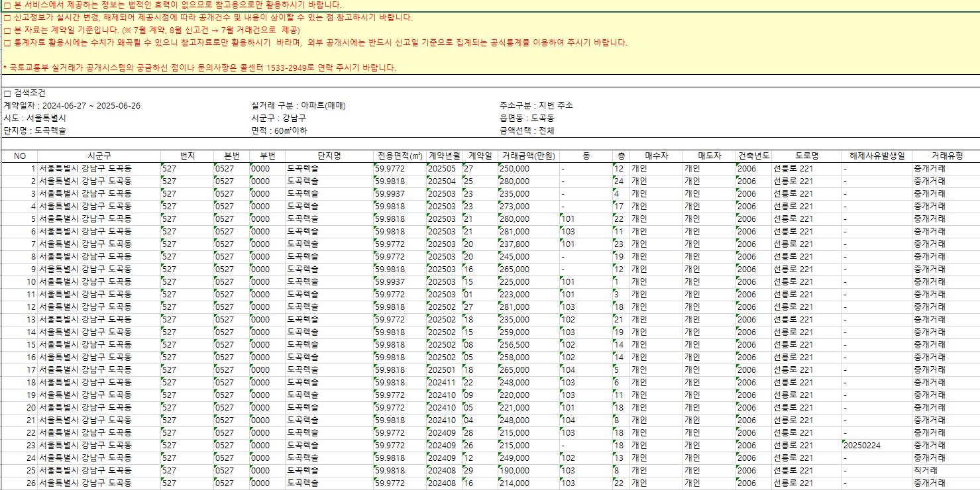Click the price cell '258,000'

[528, 358]
